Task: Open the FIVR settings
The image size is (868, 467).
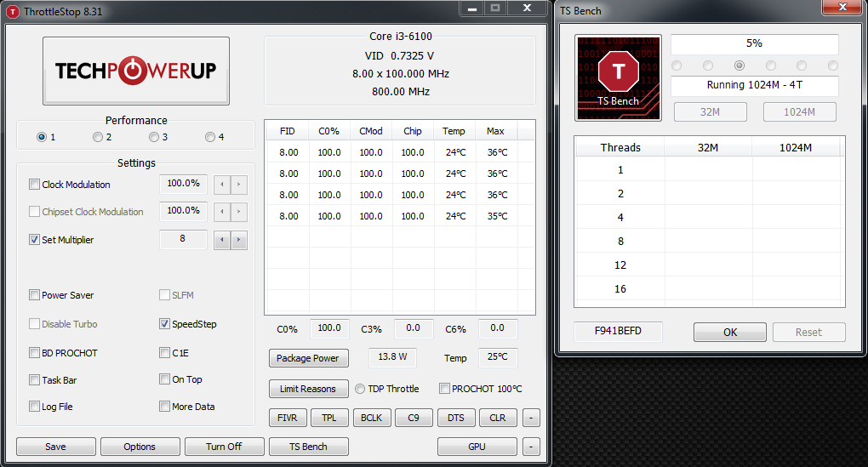Action: [288, 418]
